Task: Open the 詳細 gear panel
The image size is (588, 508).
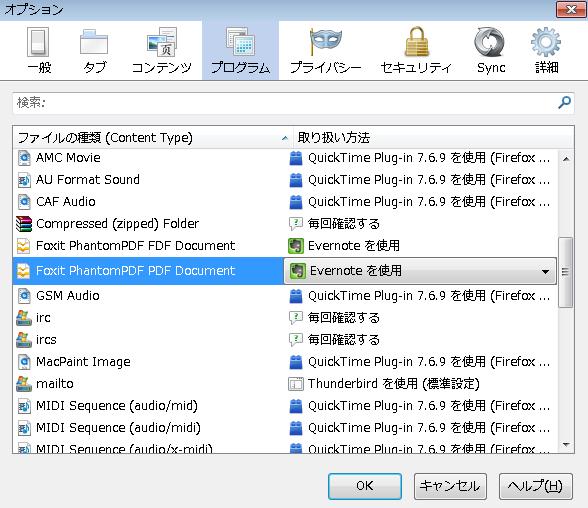Action: [546, 50]
